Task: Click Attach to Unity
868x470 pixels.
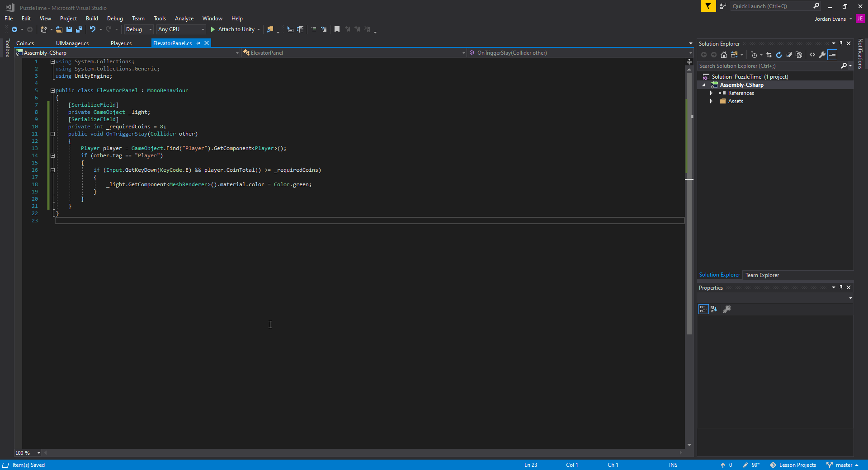Action: tap(235, 29)
